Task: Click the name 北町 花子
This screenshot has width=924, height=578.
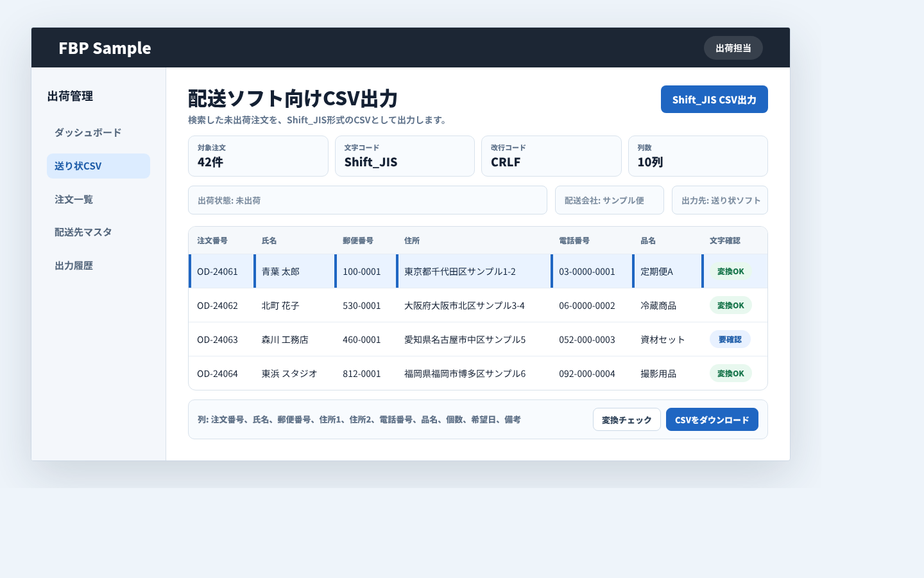Action: point(280,306)
